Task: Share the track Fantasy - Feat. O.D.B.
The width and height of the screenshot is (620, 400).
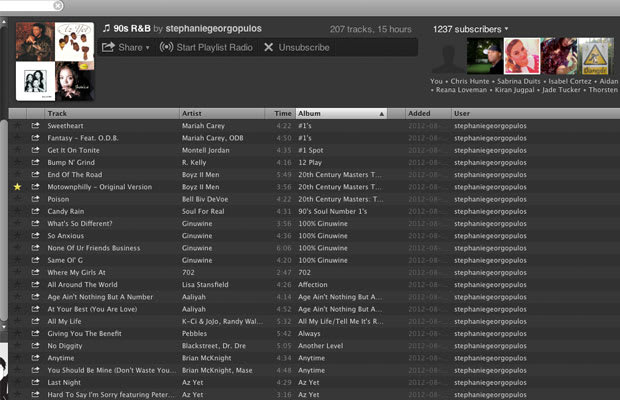Action: click(x=36, y=138)
